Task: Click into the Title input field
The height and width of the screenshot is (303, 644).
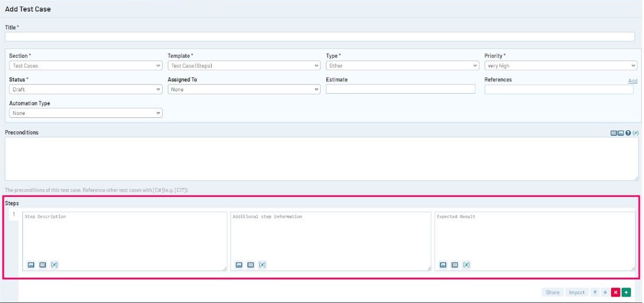Action: click(319, 37)
